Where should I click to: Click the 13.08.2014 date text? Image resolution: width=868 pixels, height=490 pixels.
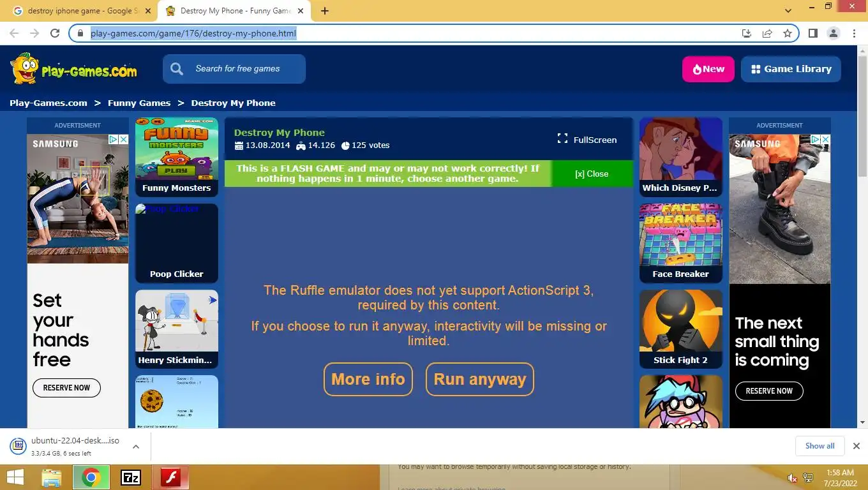267,145
